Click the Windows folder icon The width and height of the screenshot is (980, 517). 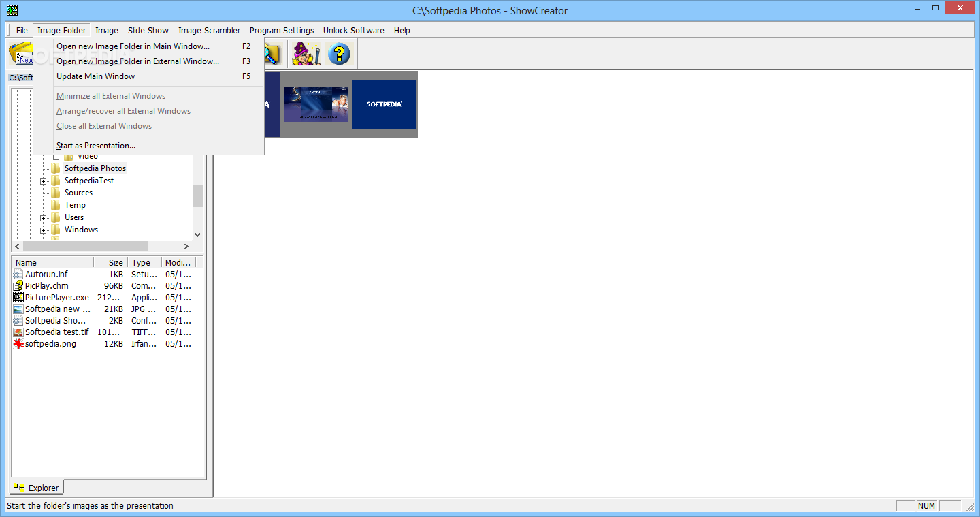[56, 230]
